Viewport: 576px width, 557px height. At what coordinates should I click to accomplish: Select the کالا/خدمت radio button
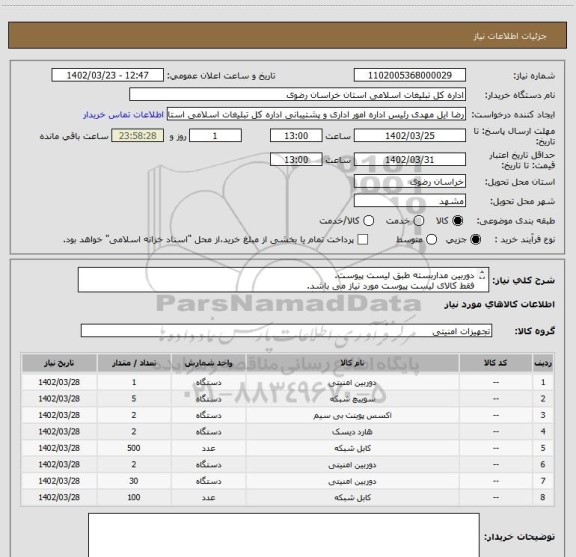pyautogui.click(x=368, y=221)
